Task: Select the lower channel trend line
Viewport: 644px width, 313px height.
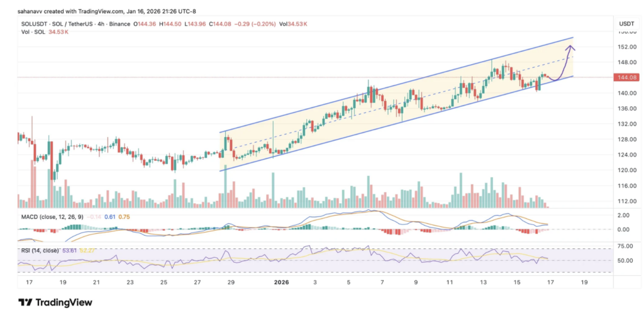Action: tap(377, 131)
